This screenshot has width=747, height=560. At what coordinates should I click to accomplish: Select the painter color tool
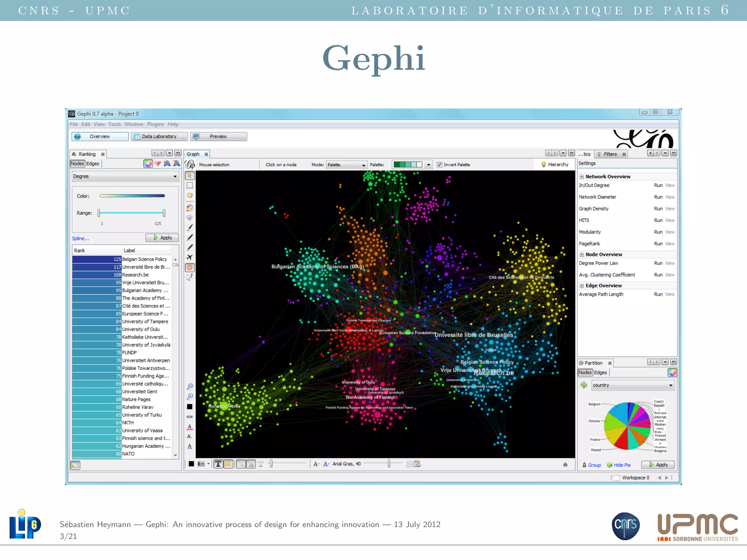tap(190, 207)
